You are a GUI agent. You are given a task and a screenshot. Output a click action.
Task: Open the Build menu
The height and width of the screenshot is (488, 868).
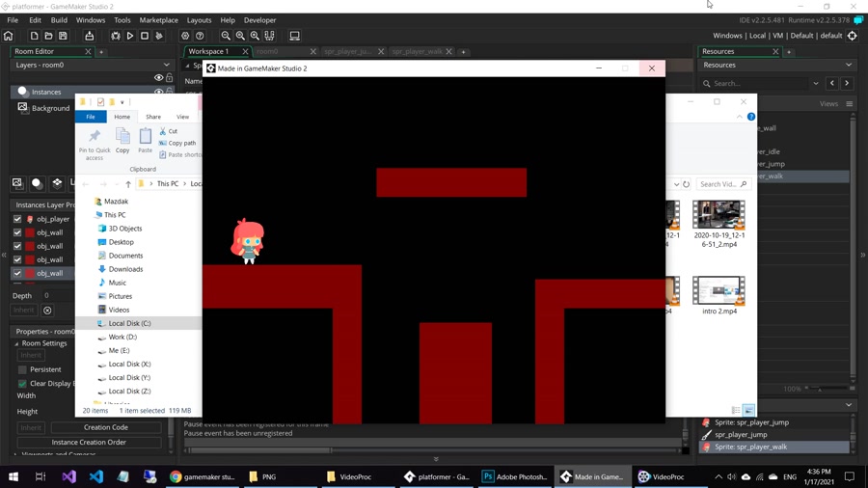tap(59, 20)
